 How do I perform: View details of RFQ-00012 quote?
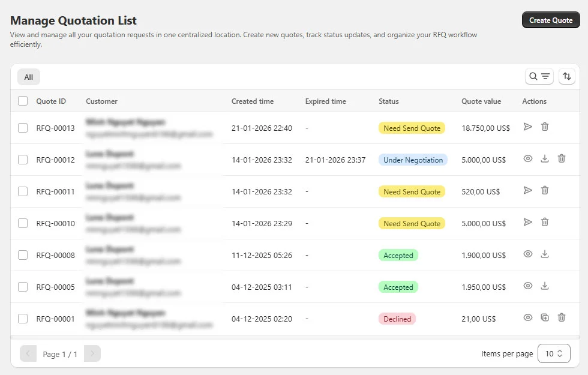point(528,158)
